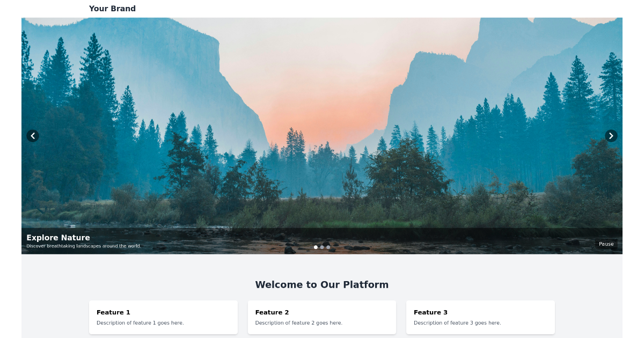Click the Explore Nature slide title

[x=58, y=238]
